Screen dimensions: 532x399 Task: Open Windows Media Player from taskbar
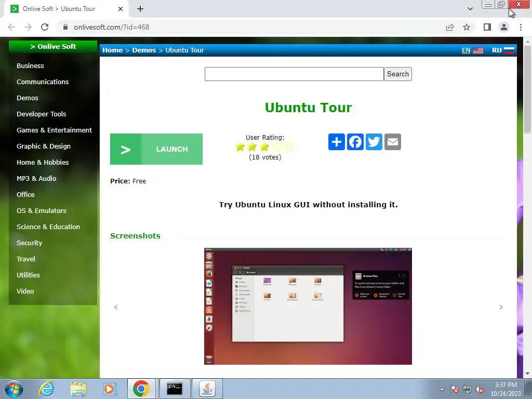(x=110, y=389)
